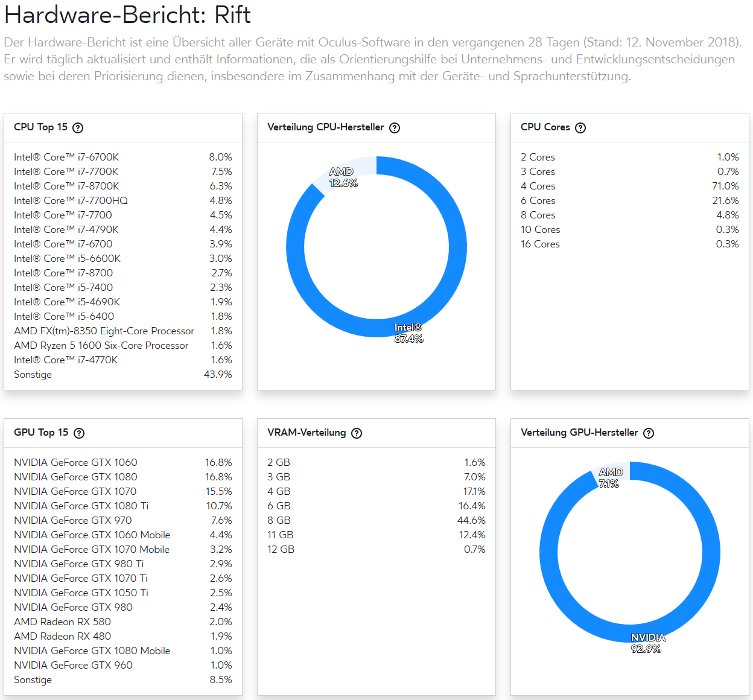Select the 8 Cores row

point(630,215)
